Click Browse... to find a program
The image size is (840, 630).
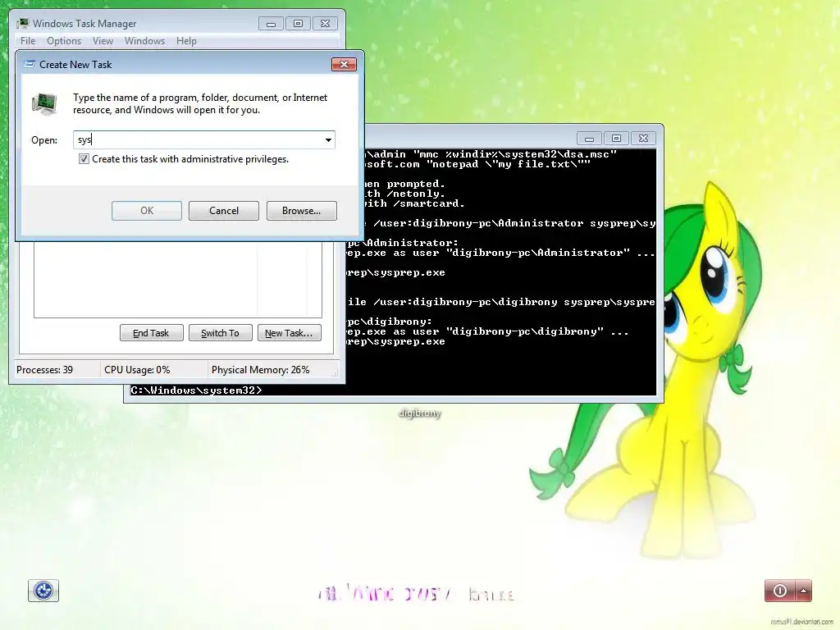(x=302, y=211)
